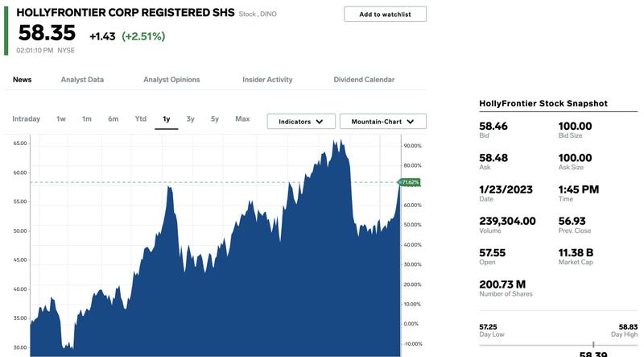Select the 3y chart range
644x357 pixels.
pos(190,118)
